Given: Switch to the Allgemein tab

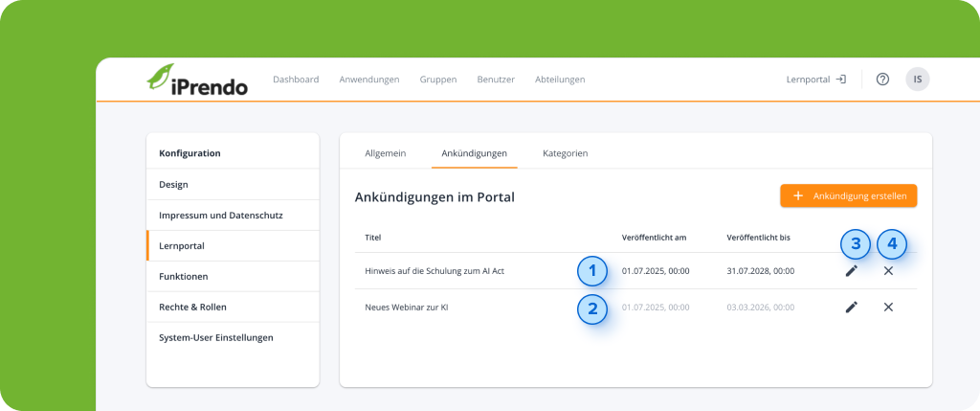Looking at the screenshot, I should point(386,153).
